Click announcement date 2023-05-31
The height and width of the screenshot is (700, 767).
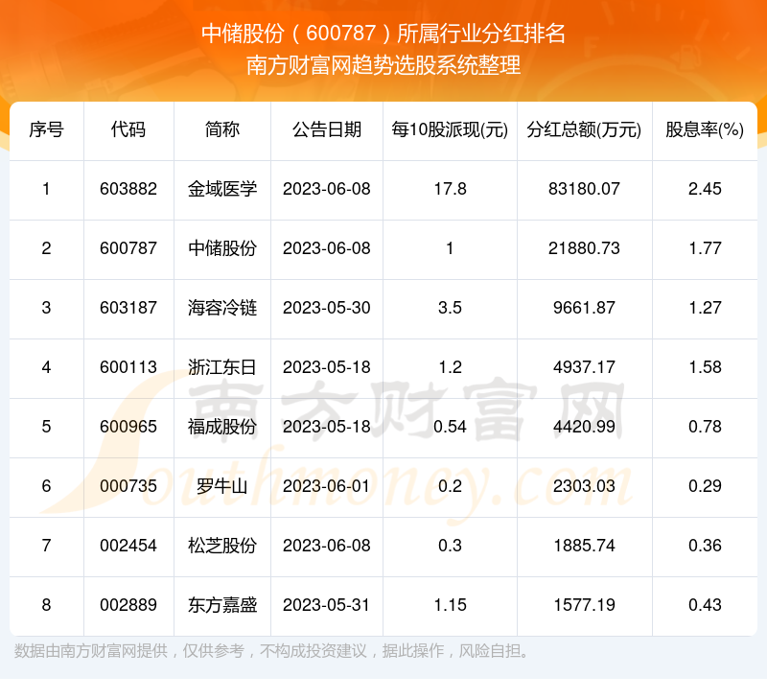pos(327,605)
